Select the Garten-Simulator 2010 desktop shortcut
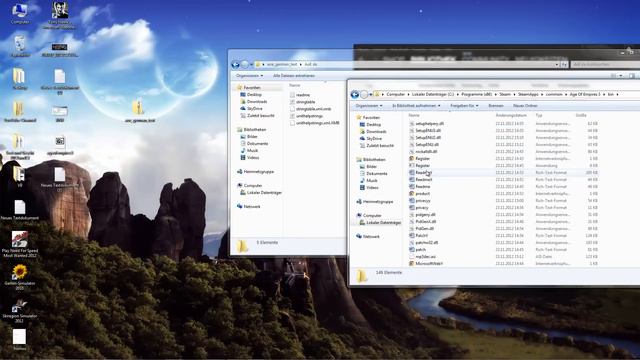The width and height of the screenshot is (640, 360). (x=20, y=277)
